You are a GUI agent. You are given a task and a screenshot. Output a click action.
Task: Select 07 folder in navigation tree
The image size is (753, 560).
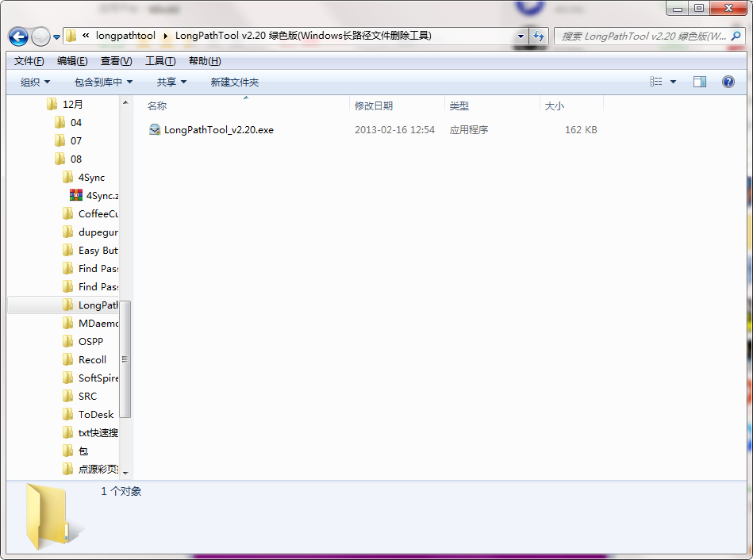pyautogui.click(x=76, y=140)
